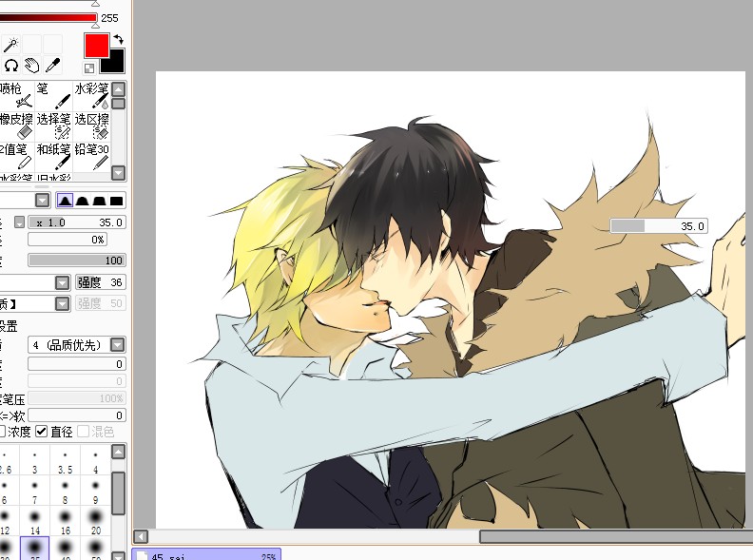The height and width of the screenshot is (560, 753).
Task: Select the 铅笔30 pencil tool
Action: [91, 157]
